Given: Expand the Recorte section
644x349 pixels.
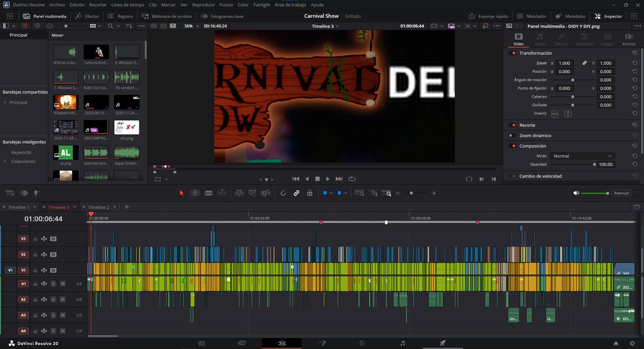Looking at the screenshot, I should pos(527,125).
